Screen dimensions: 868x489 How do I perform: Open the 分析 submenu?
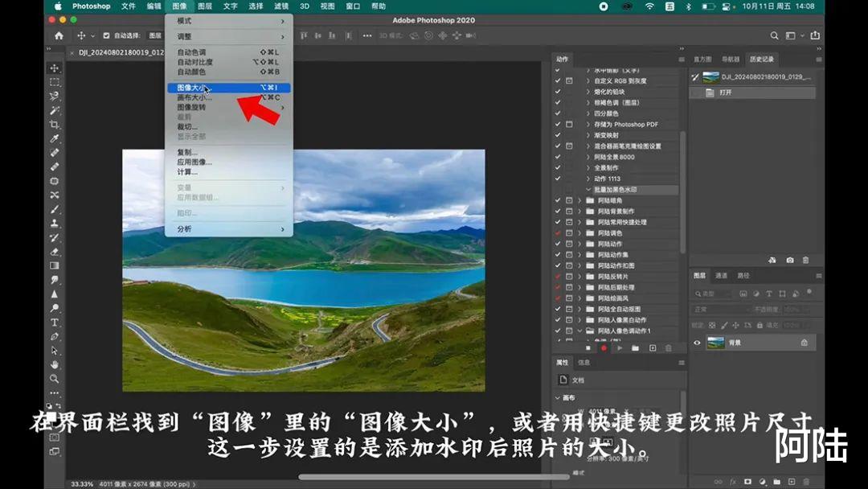[229, 228]
